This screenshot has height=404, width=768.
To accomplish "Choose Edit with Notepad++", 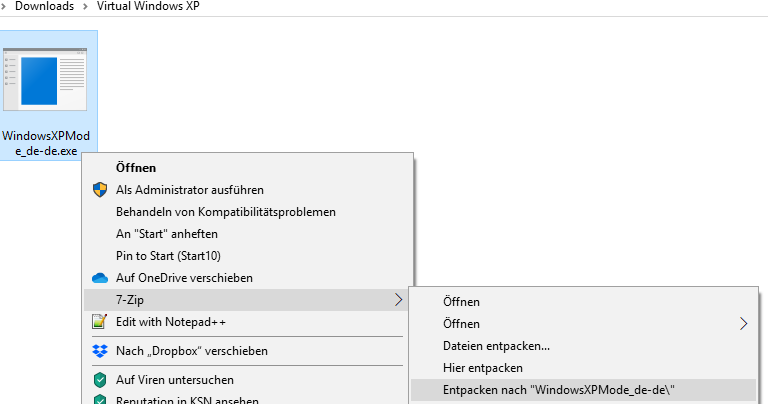I will pos(170,322).
